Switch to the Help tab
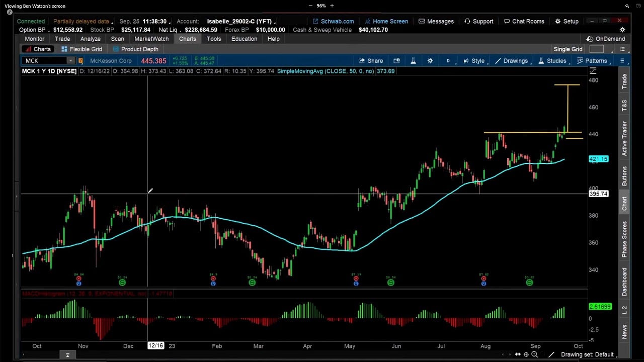Image resolution: width=644 pixels, height=362 pixels. click(x=273, y=39)
